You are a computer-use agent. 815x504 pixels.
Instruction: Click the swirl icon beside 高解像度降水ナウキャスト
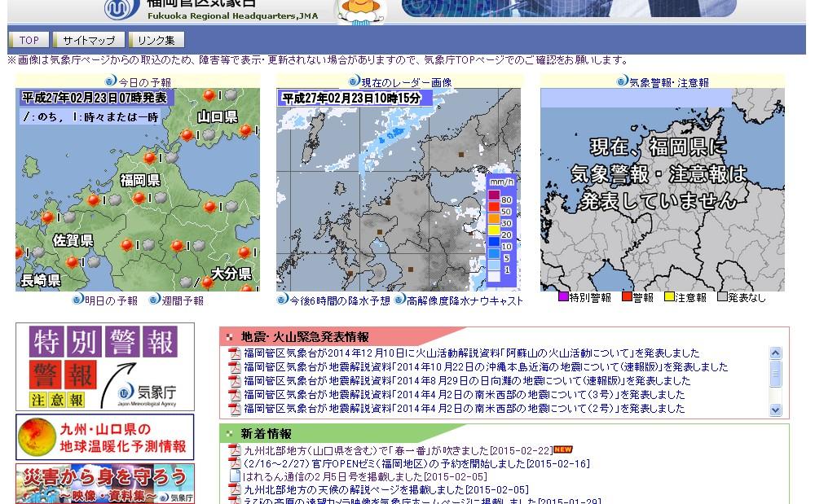click(x=400, y=300)
